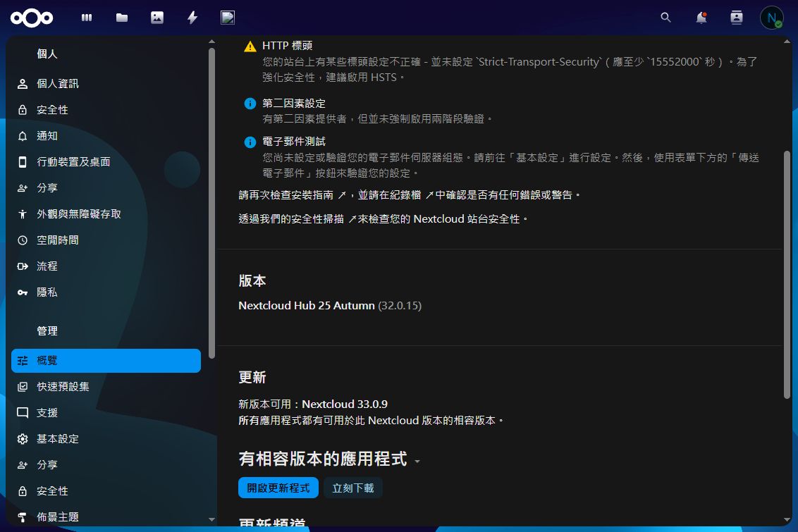Image resolution: width=798 pixels, height=532 pixels.
Task: Click the main content vertical scrollbar
Action: pyautogui.click(x=787, y=275)
